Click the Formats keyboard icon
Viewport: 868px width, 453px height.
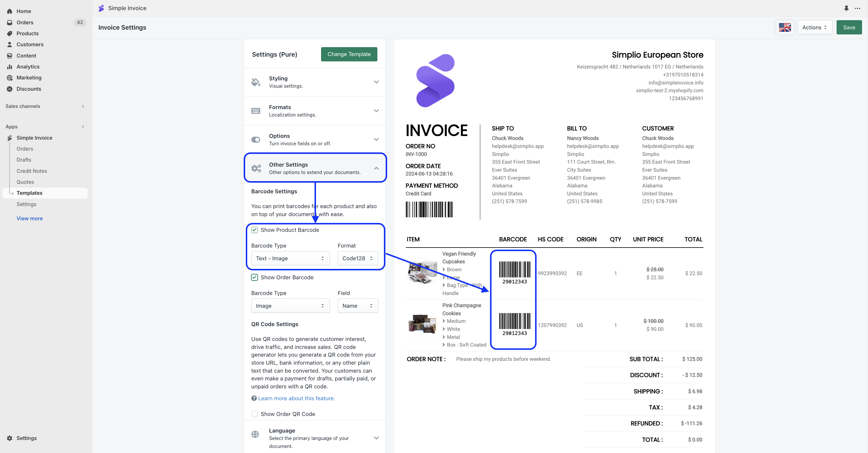click(x=256, y=111)
